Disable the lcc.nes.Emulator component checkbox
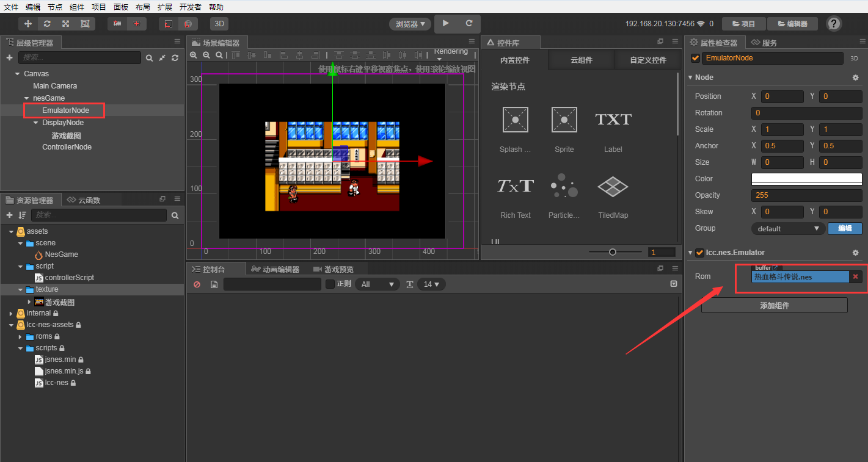Screen dimensions: 868x462 [700, 253]
